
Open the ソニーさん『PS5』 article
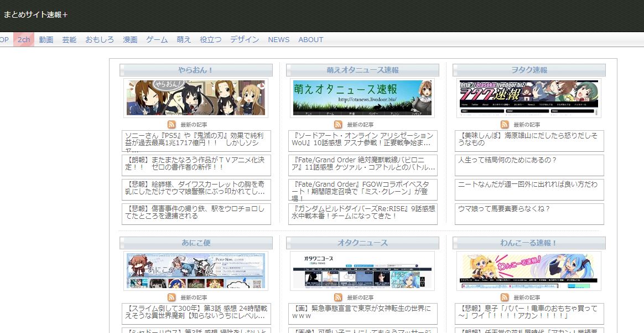196,141
